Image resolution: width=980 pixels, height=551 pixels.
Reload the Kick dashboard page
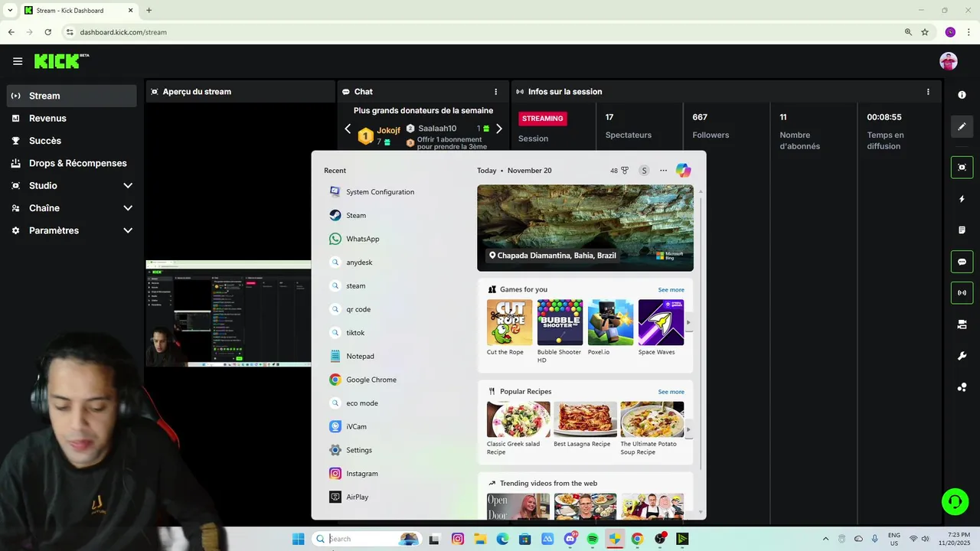coord(47,32)
